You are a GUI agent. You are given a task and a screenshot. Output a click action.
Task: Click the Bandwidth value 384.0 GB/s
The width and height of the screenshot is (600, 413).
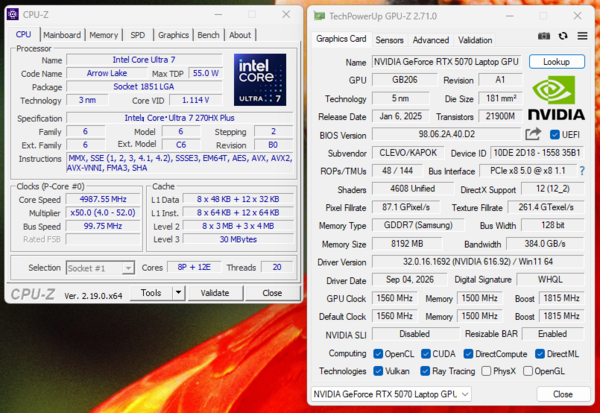coord(545,243)
